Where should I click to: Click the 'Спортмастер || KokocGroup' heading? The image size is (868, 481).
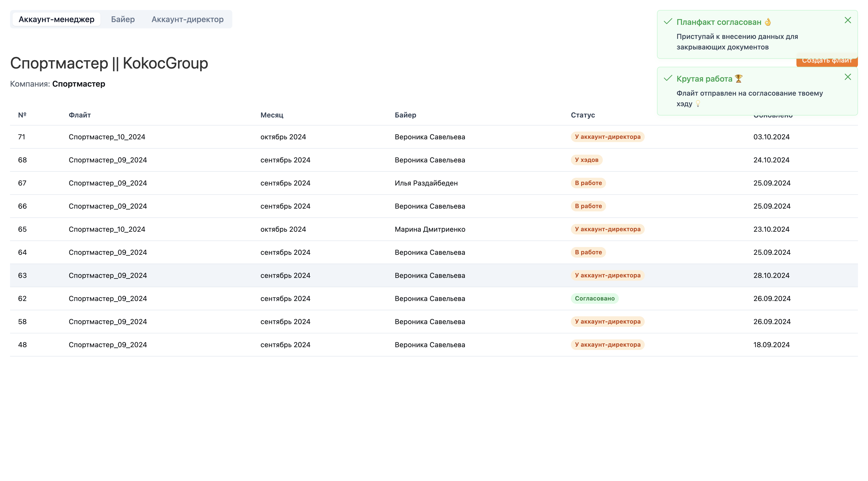pyautogui.click(x=109, y=63)
